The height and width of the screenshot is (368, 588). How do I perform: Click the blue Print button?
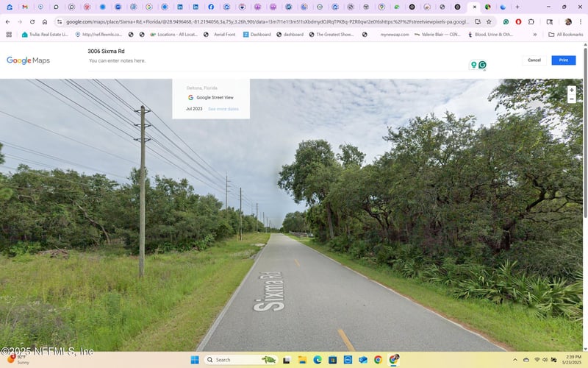pyautogui.click(x=563, y=60)
